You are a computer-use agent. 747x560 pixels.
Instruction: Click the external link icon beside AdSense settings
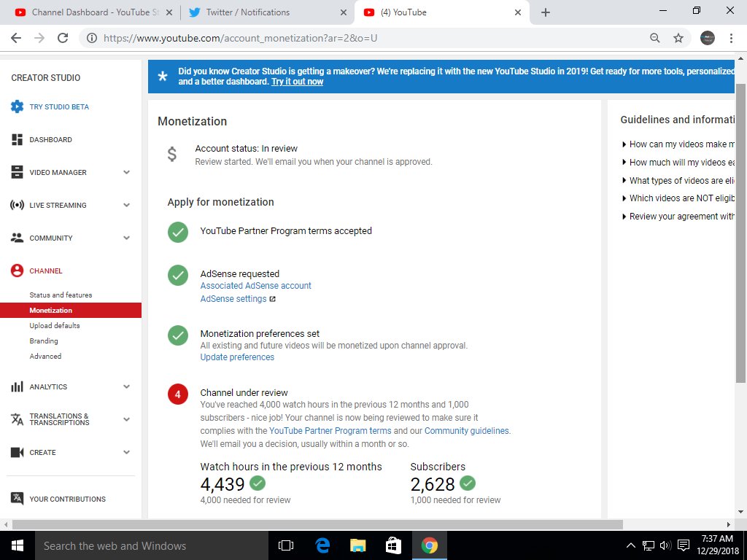pyautogui.click(x=273, y=299)
